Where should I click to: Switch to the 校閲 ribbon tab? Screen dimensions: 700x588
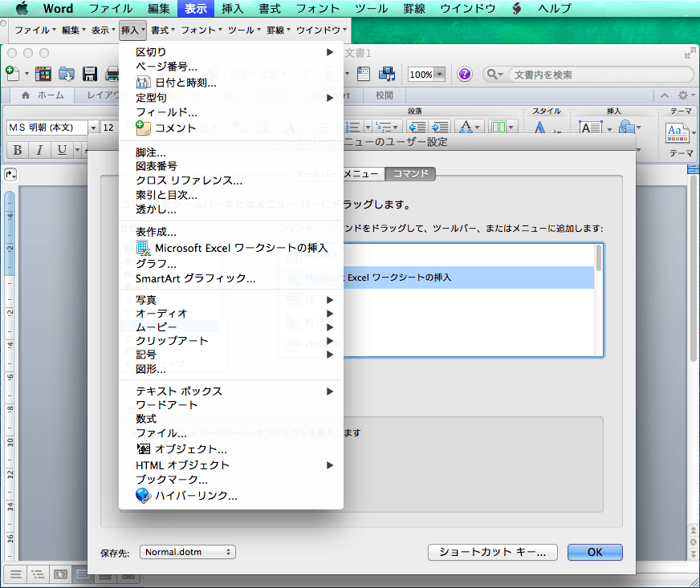coord(384,95)
